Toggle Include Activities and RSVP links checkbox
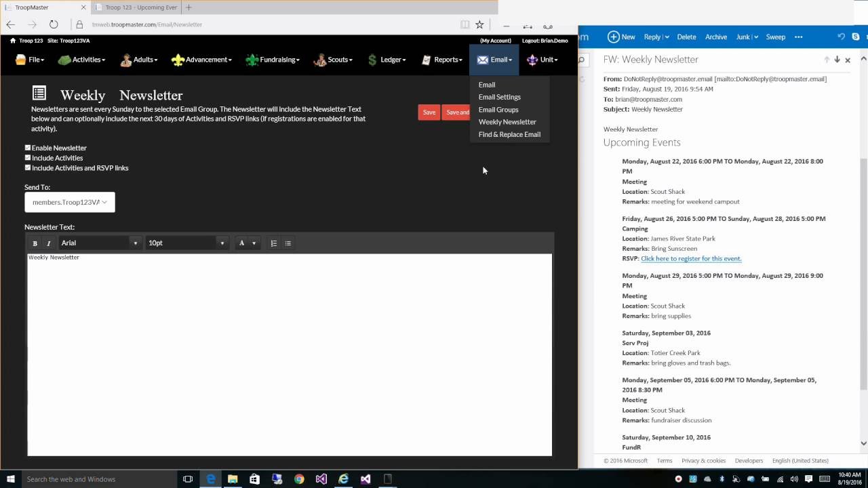 pyautogui.click(x=28, y=167)
